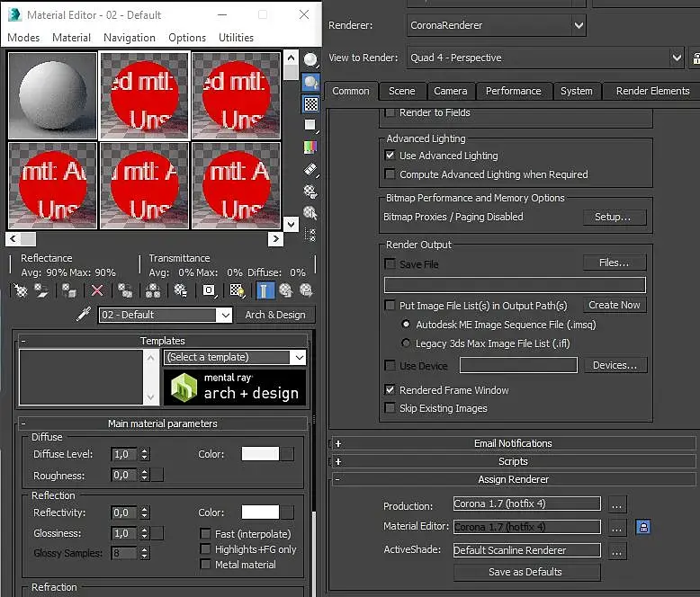Screen dimensions: 700x597
Task: Open View to Render dropdown
Action: (x=545, y=58)
